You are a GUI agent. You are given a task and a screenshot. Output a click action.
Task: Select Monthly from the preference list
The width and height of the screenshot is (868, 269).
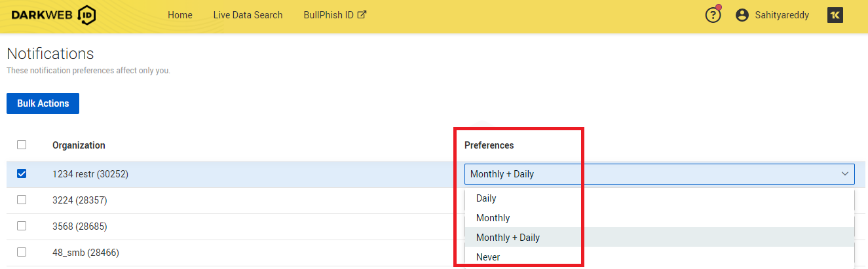pos(493,218)
